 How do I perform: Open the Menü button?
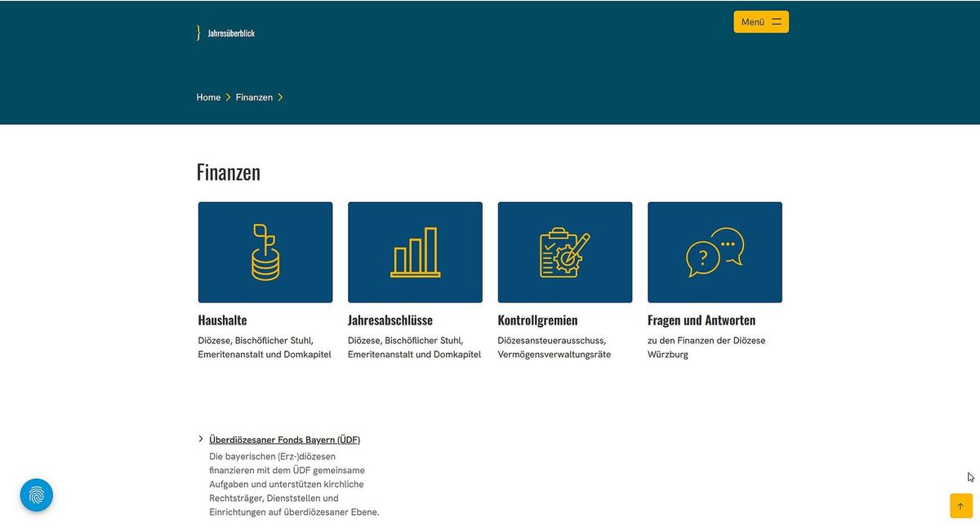(x=760, y=22)
